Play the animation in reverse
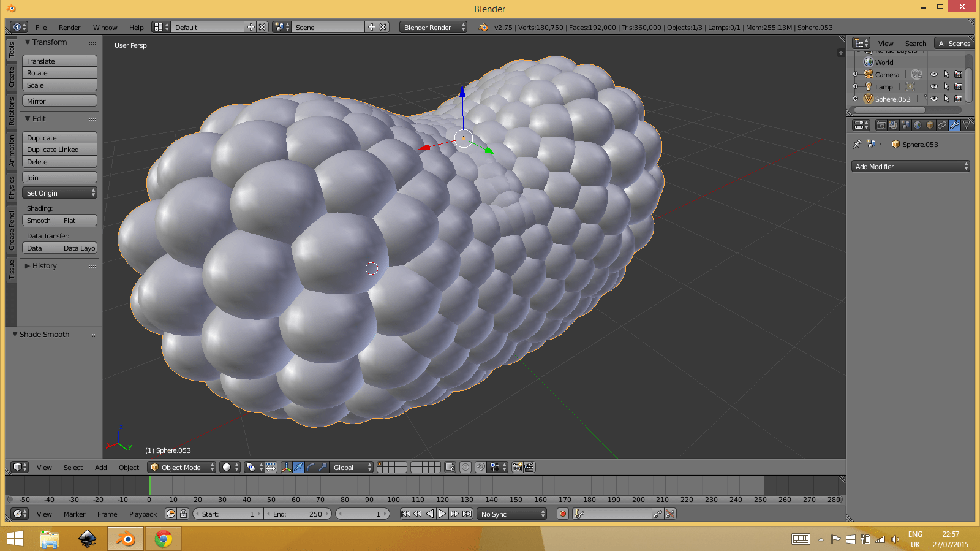Screen dimensions: 980x551 point(430,514)
